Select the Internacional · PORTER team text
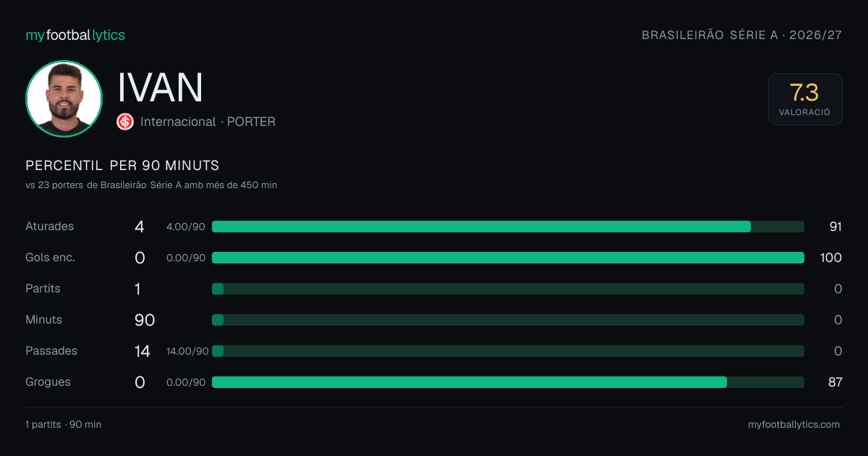The image size is (868, 456). pos(208,122)
